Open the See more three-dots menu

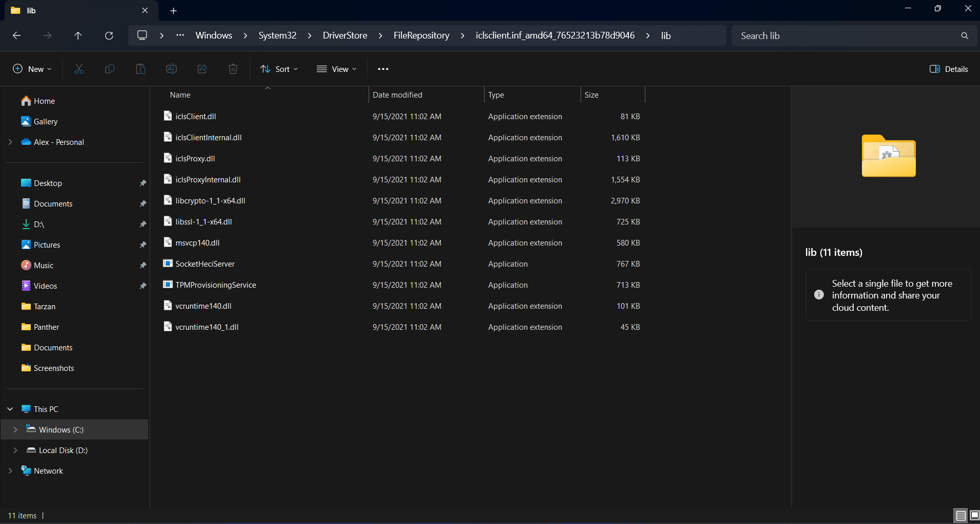click(383, 69)
